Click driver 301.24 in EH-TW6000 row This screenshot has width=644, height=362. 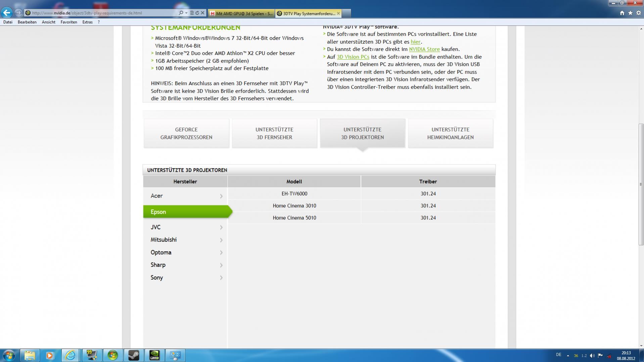point(428,194)
